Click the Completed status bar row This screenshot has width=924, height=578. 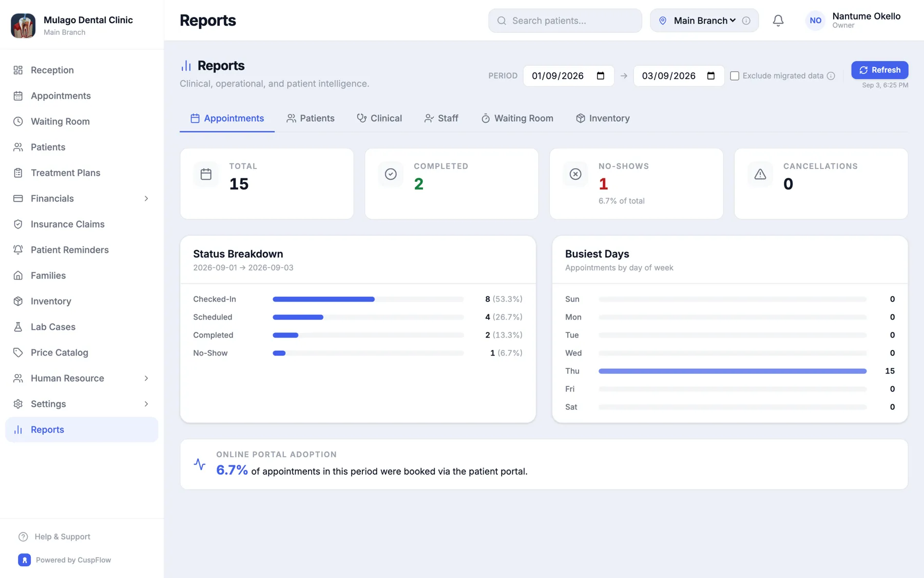coord(358,335)
